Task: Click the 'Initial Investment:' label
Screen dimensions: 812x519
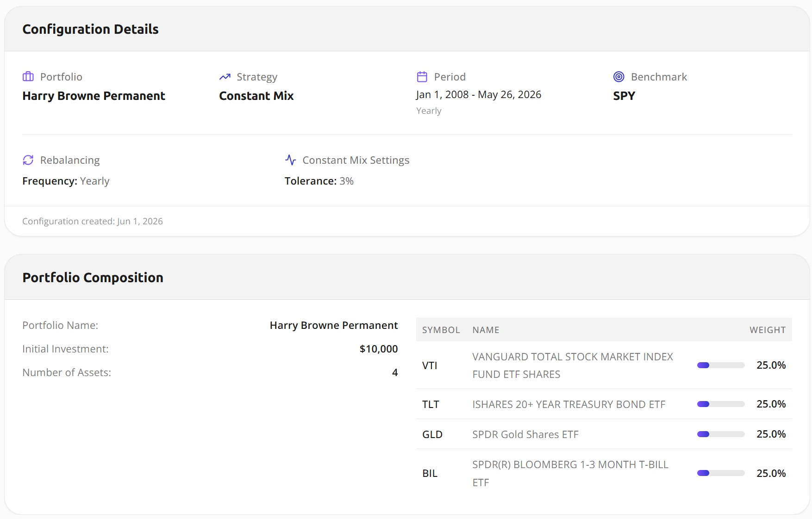Action: point(65,349)
